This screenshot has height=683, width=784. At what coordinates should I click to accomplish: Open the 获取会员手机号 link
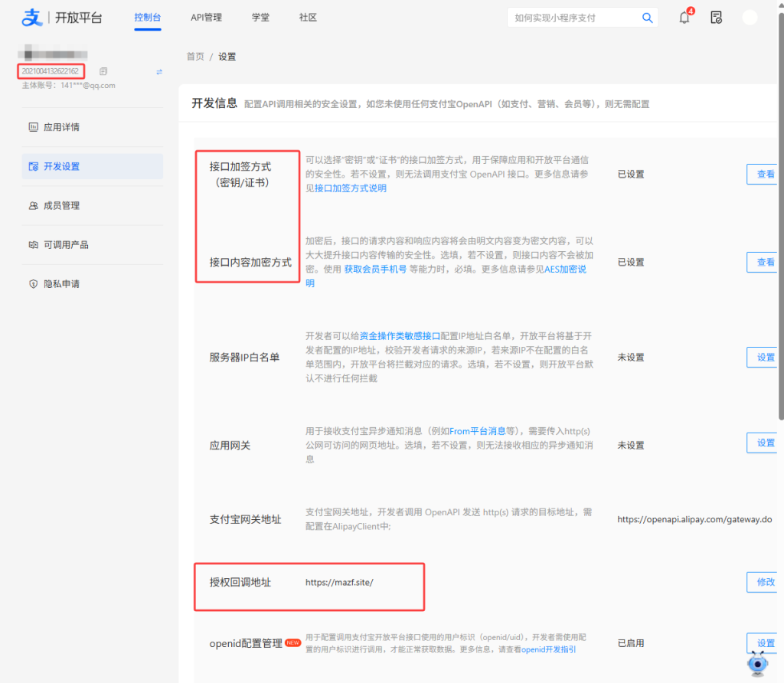point(375,269)
